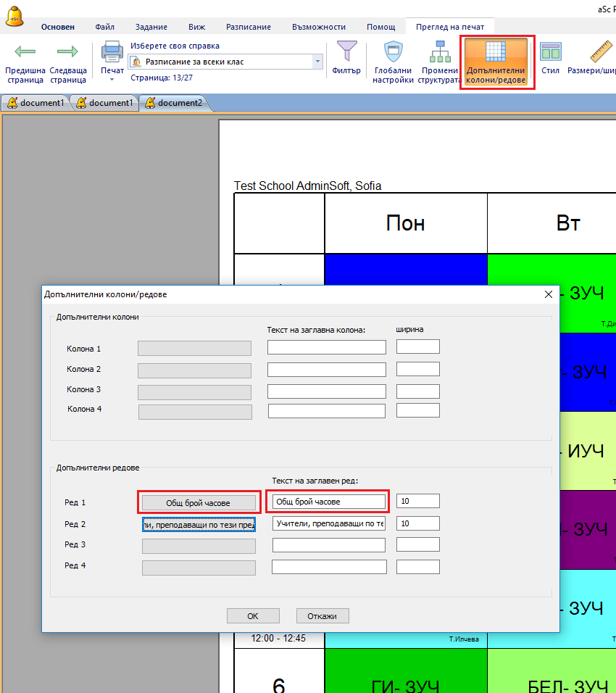
Task: Click the Print printer icon
Action: (112, 52)
